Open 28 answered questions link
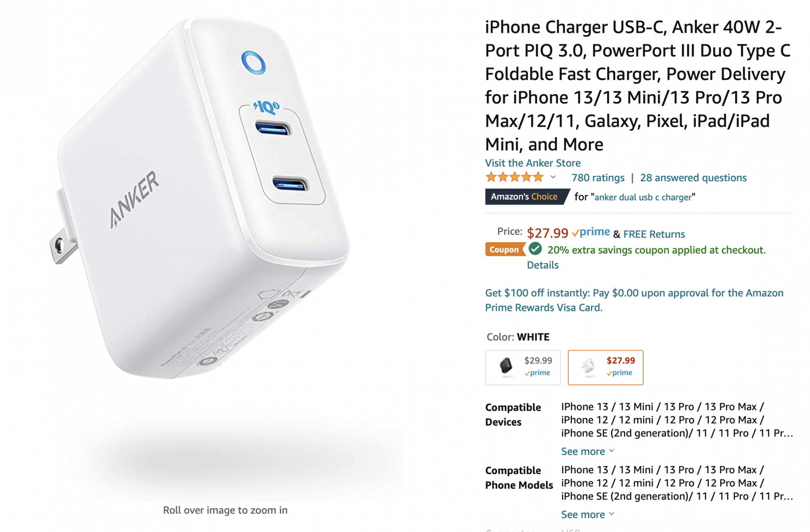The width and height of the screenshot is (810, 532). coord(693,178)
